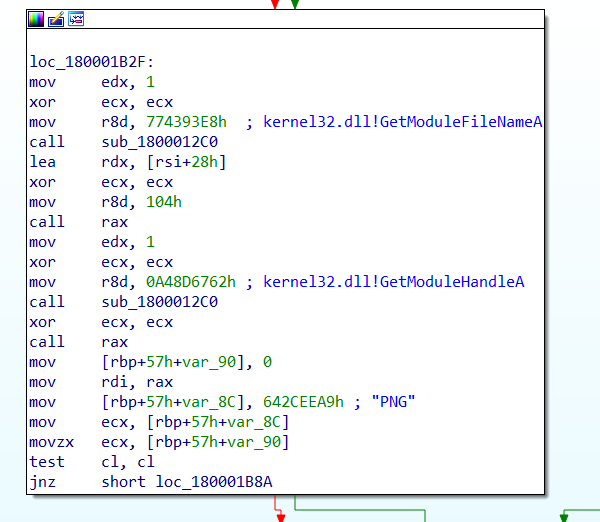Select the 'mov [rbp+57h+var_90], 0' line
Viewport: 600px width, 522px height.
150,362
